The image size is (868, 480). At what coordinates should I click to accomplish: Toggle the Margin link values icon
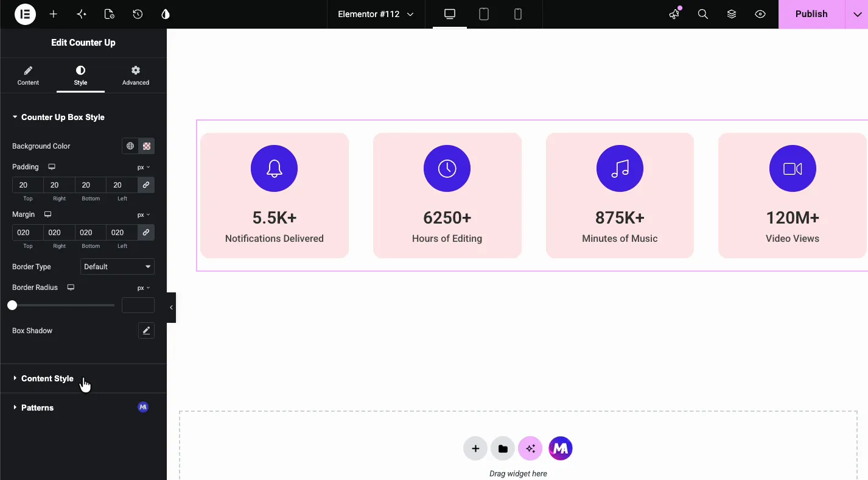point(146,232)
